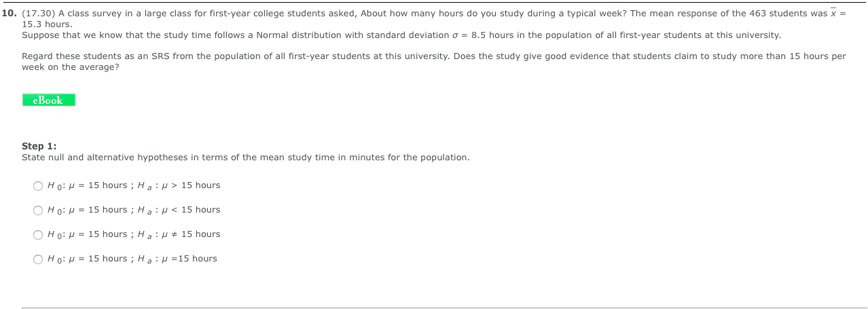Choose the Ha: μ =15 hours radio option
This screenshot has width=868, height=309.
(38, 259)
